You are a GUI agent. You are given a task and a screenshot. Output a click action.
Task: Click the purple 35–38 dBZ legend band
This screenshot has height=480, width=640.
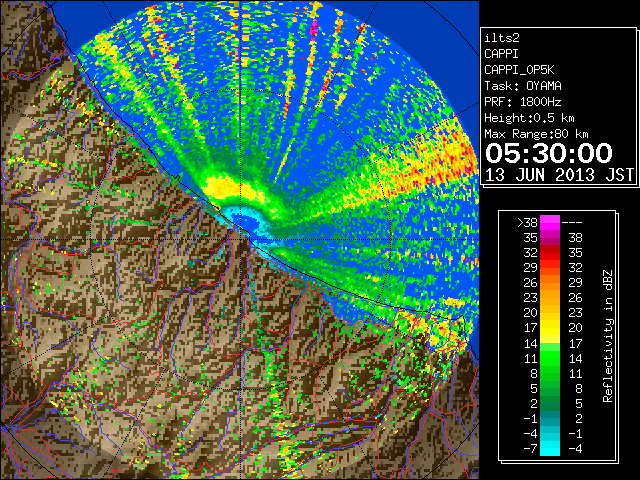[x=550, y=238]
